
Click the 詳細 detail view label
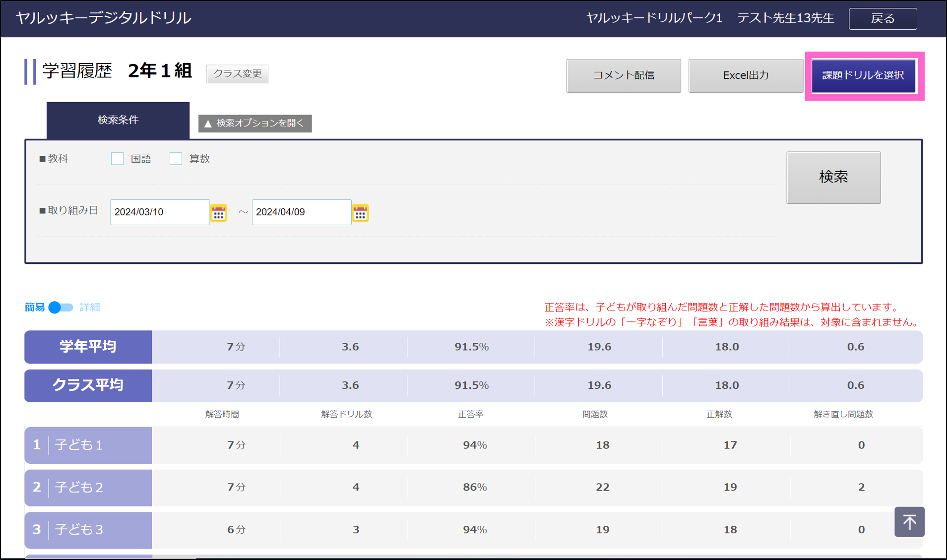[x=90, y=308]
